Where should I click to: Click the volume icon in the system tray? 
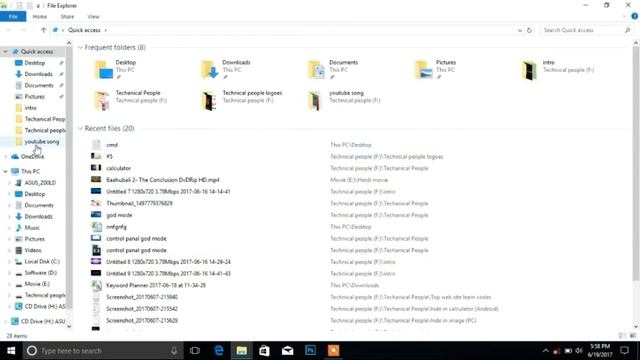tap(579, 351)
